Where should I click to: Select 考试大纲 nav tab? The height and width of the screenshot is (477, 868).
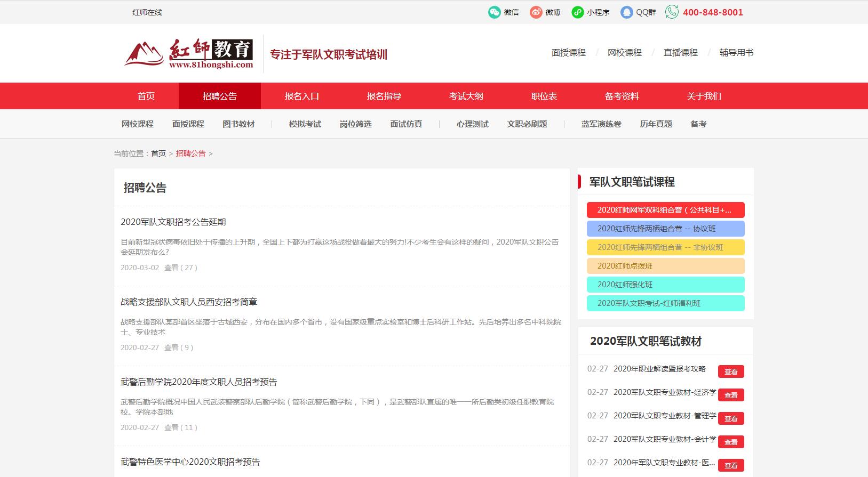point(466,96)
